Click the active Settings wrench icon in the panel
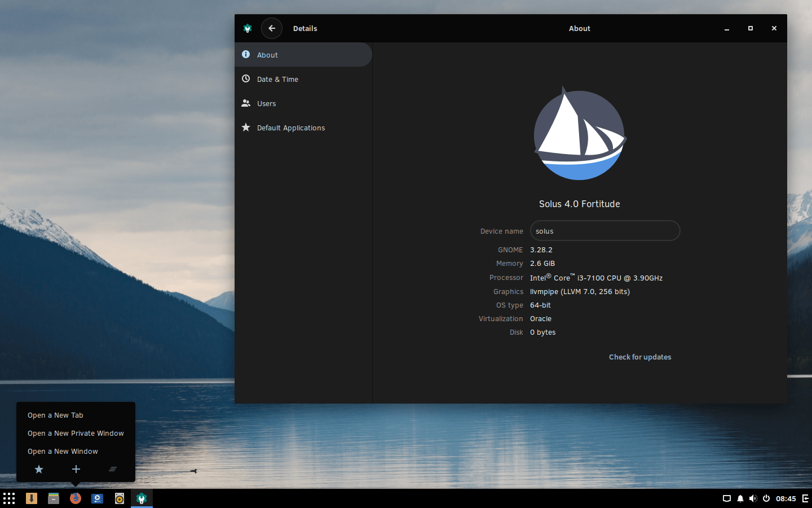 [142, 498]
